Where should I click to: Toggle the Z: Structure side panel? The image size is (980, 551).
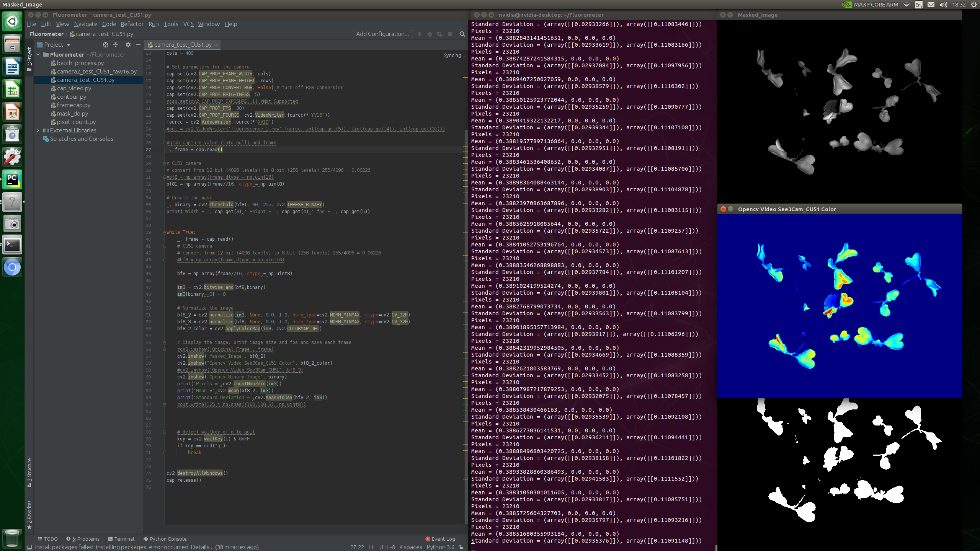pyautogui.click(x=29, y=472)
